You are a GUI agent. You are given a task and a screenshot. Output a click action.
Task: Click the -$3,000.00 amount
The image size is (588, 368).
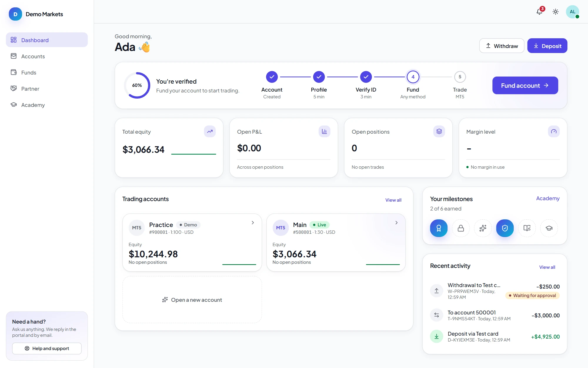click(x=546, y=315)
